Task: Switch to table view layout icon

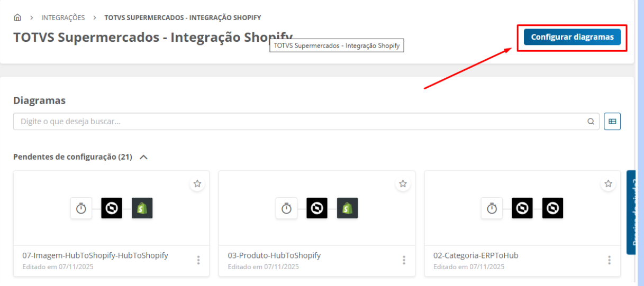Action: click(612, 122)
